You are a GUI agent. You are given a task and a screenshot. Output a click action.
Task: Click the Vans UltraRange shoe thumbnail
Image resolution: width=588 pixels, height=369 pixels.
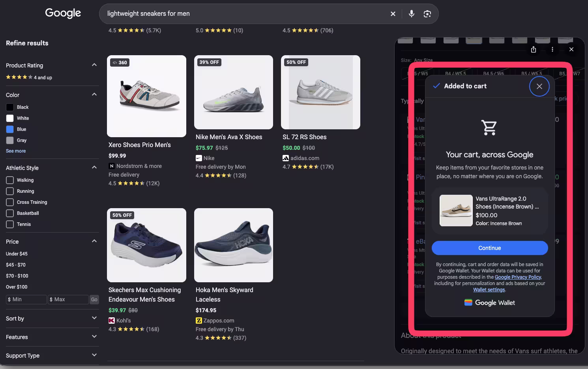pyautogui.click(x=456, y=211)
